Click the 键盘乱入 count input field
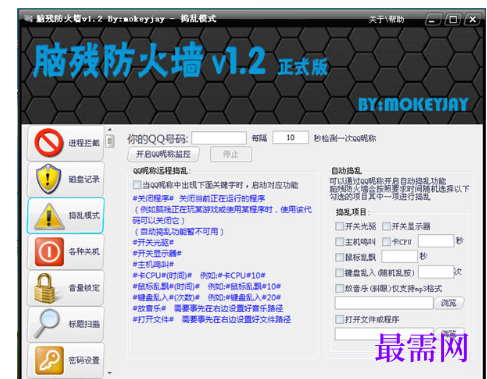 point(436,272)
